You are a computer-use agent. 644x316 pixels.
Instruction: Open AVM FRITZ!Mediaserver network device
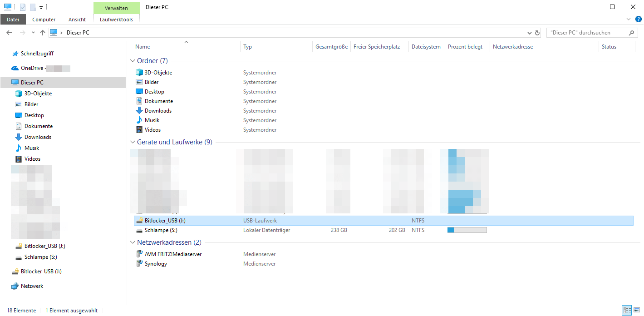click(x=172, y=254)
